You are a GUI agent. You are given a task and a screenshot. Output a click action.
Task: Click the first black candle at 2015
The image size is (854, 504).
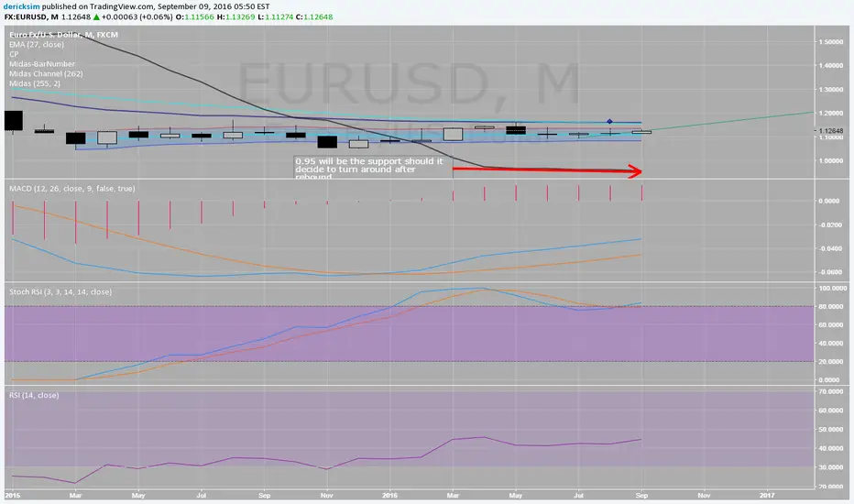pyautogui.click(x=14, y=120)
